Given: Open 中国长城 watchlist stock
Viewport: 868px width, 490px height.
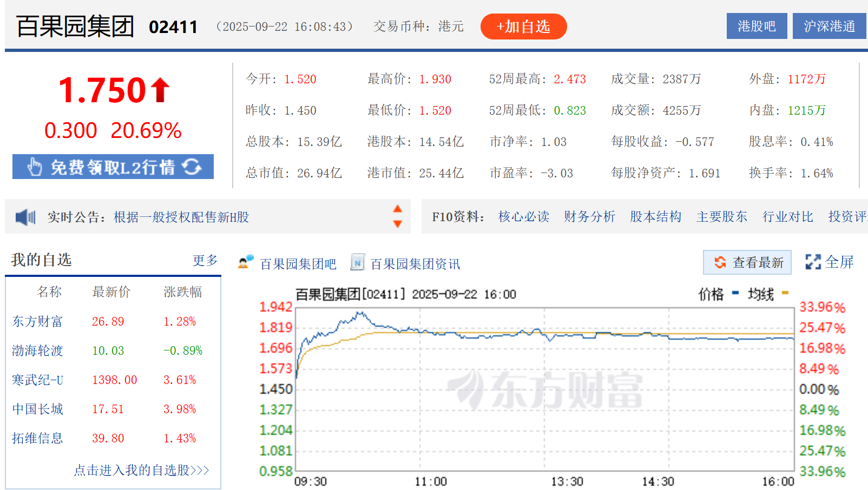Looking at the screenshot, I should pos(37,409).
